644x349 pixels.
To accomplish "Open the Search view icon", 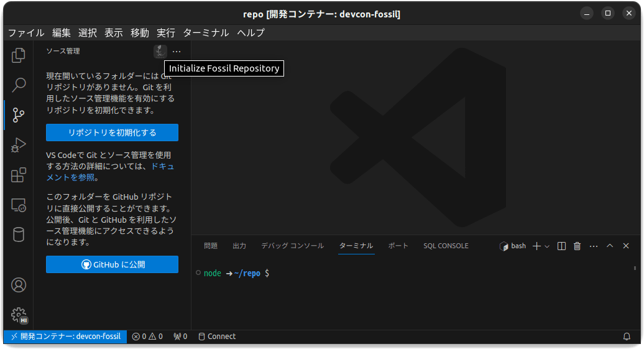I will click(x=19, y=85).
